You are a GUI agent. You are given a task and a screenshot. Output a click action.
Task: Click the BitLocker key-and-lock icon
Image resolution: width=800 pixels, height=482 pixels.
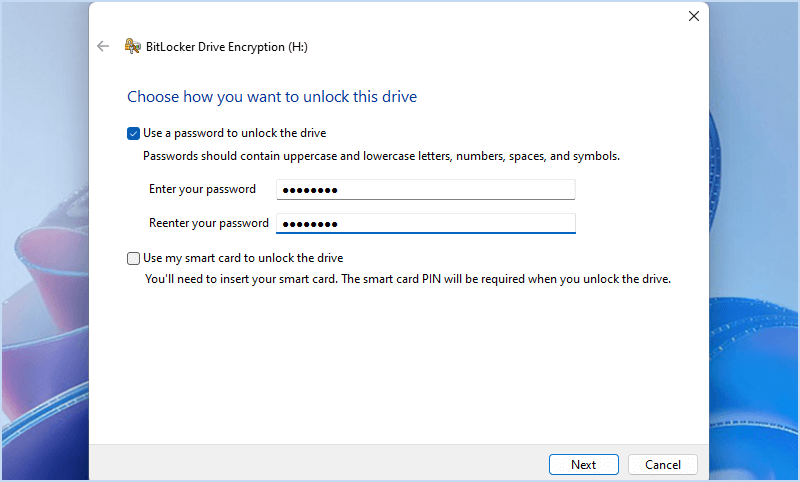132,46
